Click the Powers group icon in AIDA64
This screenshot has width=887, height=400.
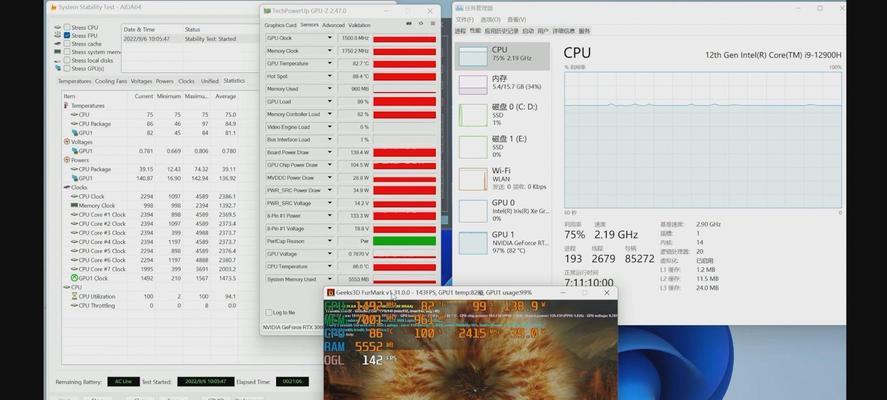tap(67, 160)
